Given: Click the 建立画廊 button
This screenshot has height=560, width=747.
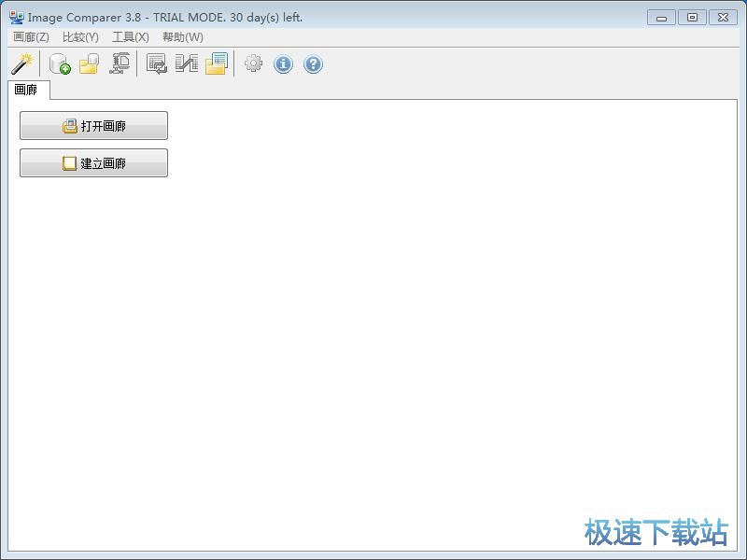Looking at the screenshot, I should (x=94, y=162).
